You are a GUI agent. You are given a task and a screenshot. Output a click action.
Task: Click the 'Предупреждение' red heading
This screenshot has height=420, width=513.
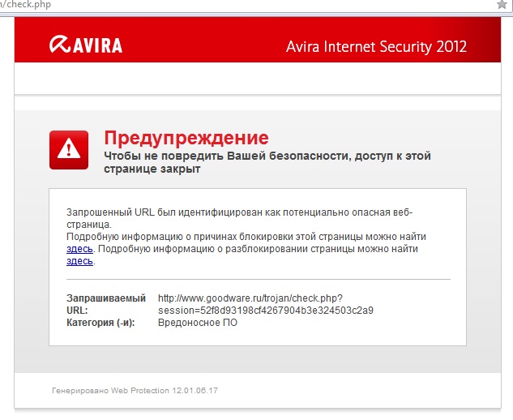[x=186, y=138]
